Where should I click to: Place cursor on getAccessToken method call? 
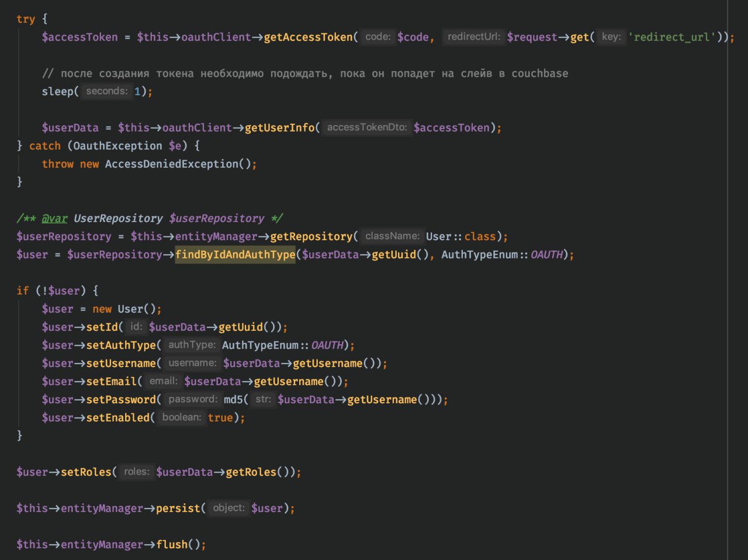coord(308,37)
